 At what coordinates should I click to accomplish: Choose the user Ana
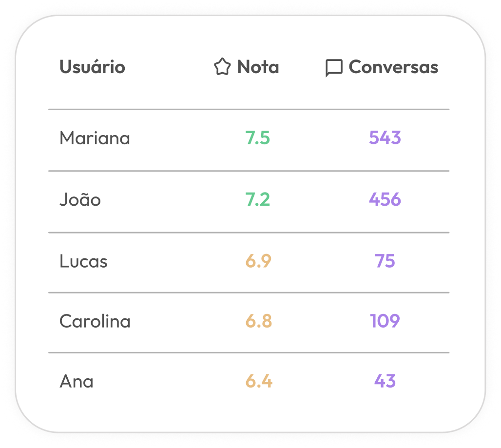coord(77,381)
